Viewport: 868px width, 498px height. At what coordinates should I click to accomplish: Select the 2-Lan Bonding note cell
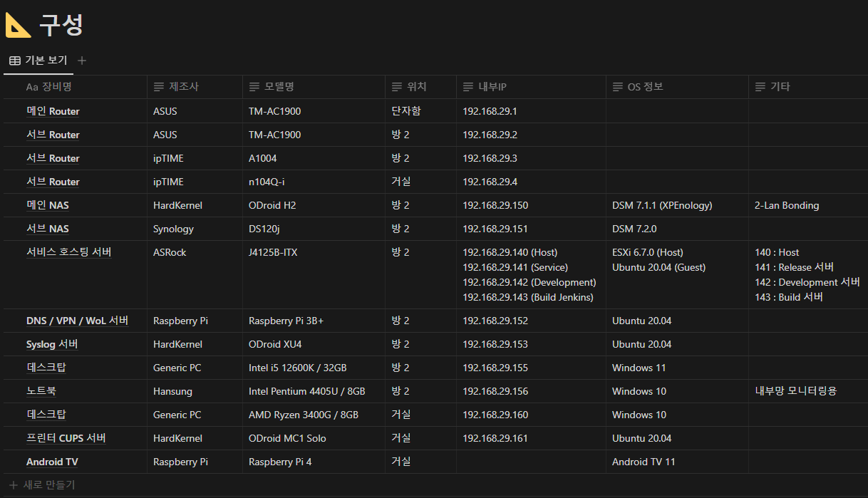(x=808, y=204)
